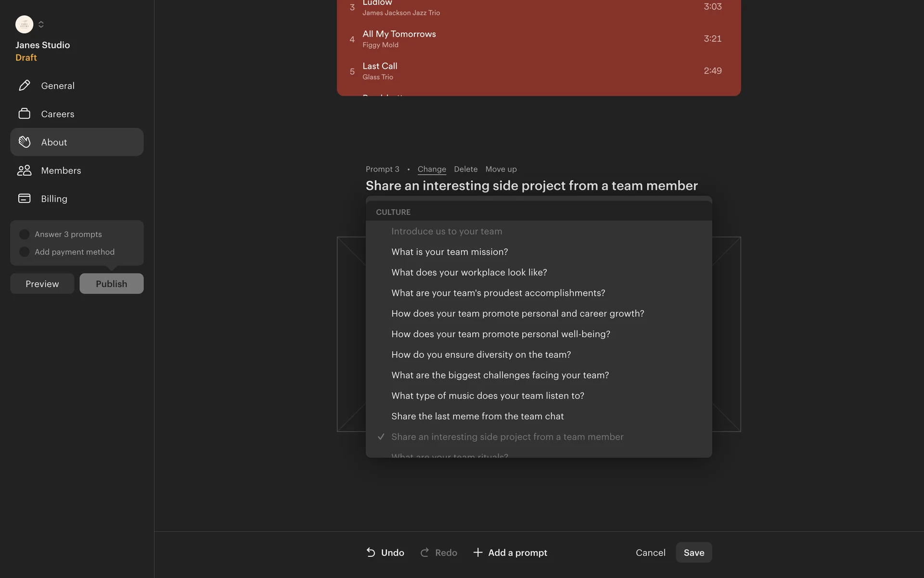Click the Delete prompt link
The height and width of the screenshot is (578, 924).
click(x=465, y=169)
